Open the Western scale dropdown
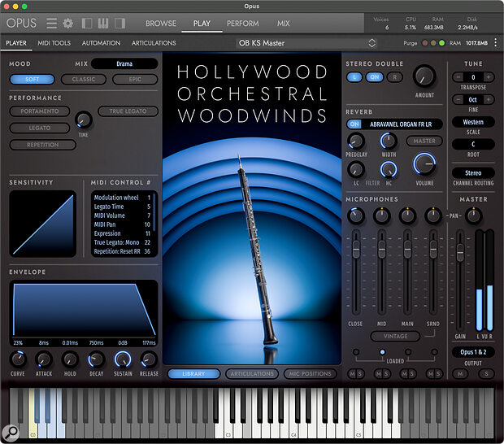 point(473,122)
